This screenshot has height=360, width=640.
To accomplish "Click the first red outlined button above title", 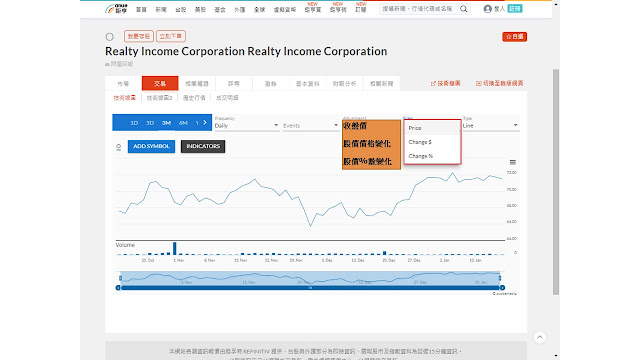I will [139, 36].
